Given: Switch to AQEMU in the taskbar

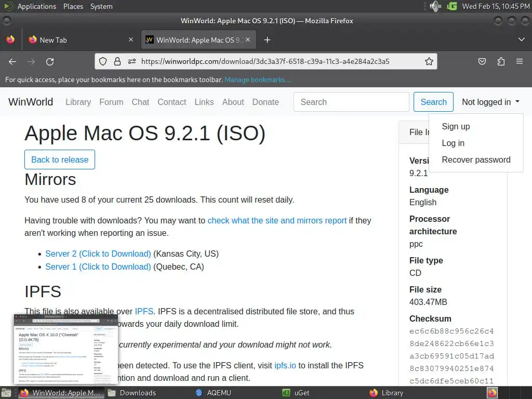Looking at the screenshot, I should pyautogui.click(x=214, y=393).
